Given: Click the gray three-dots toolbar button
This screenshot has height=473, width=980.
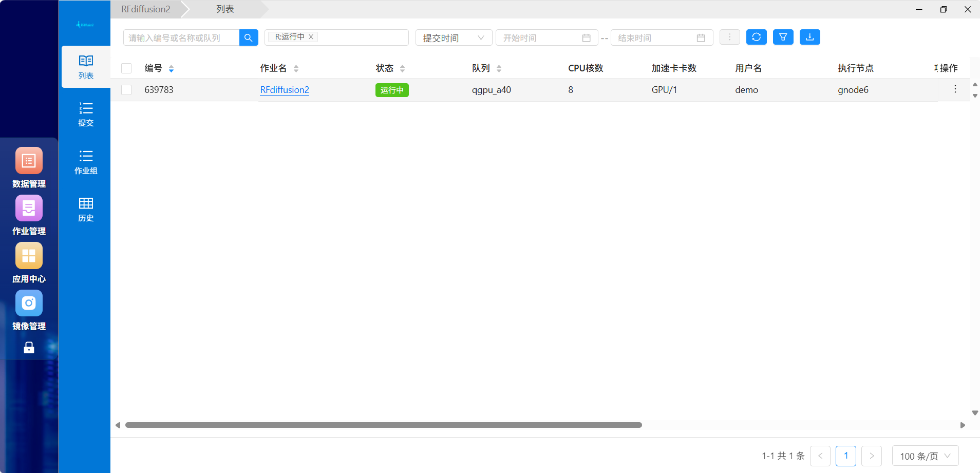Looking at the screenshot, I should (x=729, y=37).
